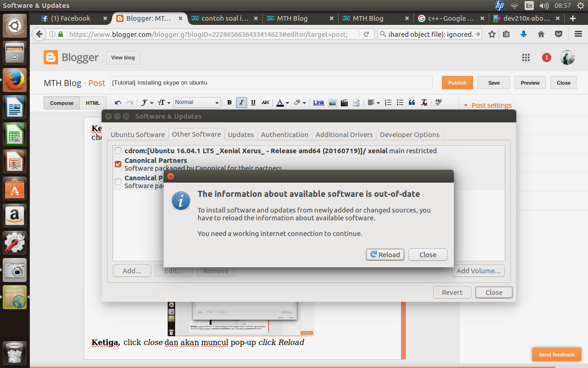The image size is (588, 368).
Task: Click the View blog button
Action: (123, 57)
